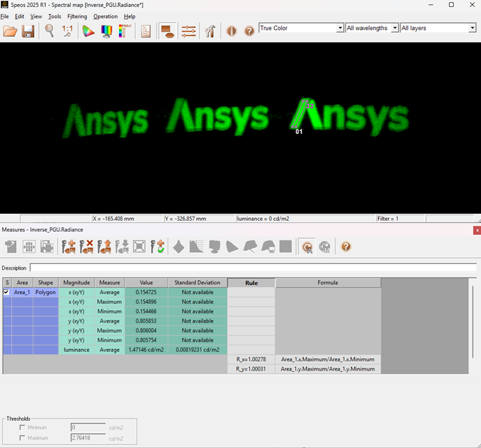The height and width of the screenshot is (448, 481).
Task: Open the MAX color scale level tool
Action: click(124, 31)
